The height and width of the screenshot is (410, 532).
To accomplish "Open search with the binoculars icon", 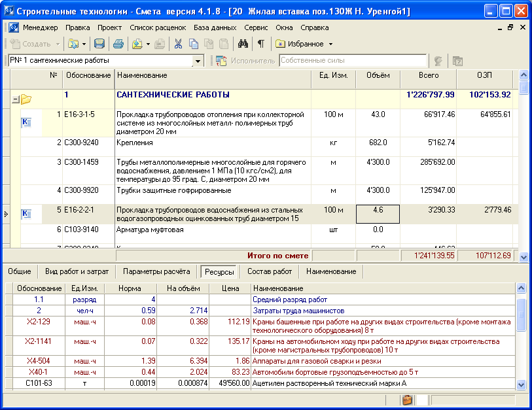I will coord(243,44).
